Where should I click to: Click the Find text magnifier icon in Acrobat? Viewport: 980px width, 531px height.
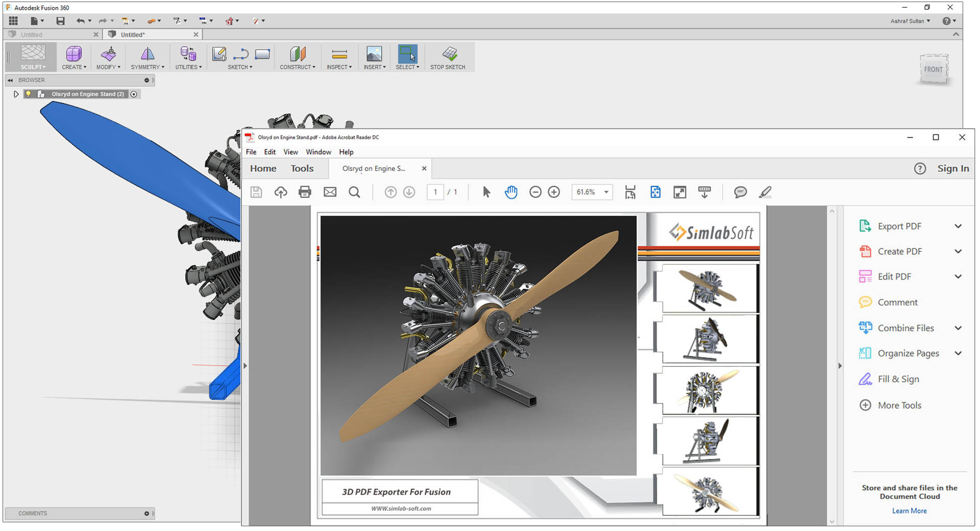coord(354,192)
